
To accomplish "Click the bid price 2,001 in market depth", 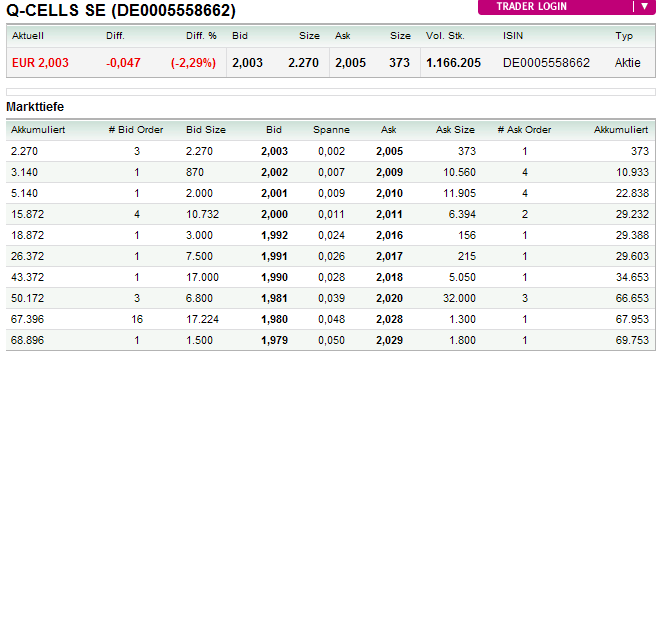I will (274, 193).
